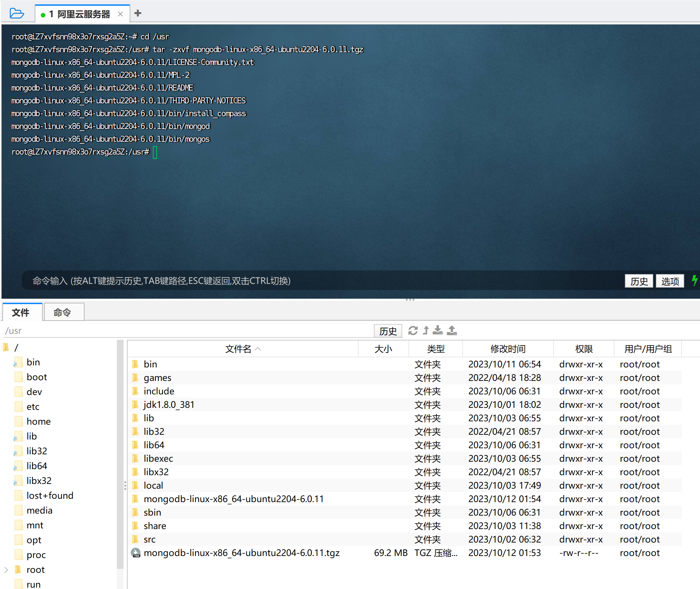Click the sbin folder icon in file list
700x589 pixels.
click(x=135, y=512)
